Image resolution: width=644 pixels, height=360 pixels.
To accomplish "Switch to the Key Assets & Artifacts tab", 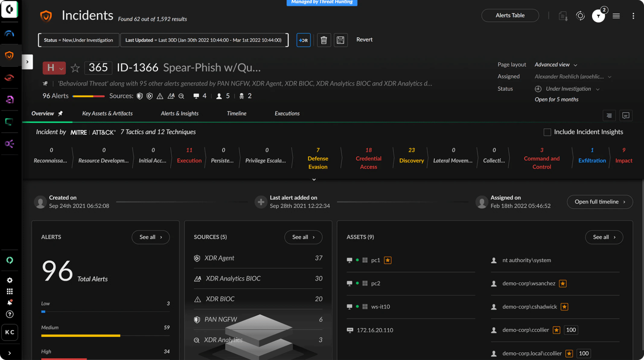I will coord(108,113).
